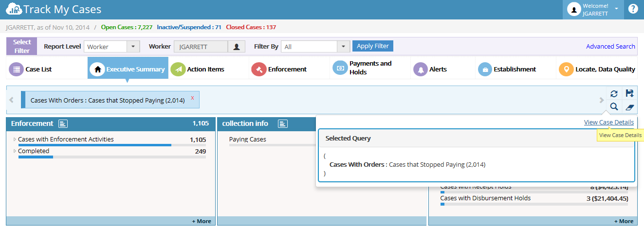The image size is (644, 227).
Task: Open the View Case Details link
Action: (x=609, y=122)
